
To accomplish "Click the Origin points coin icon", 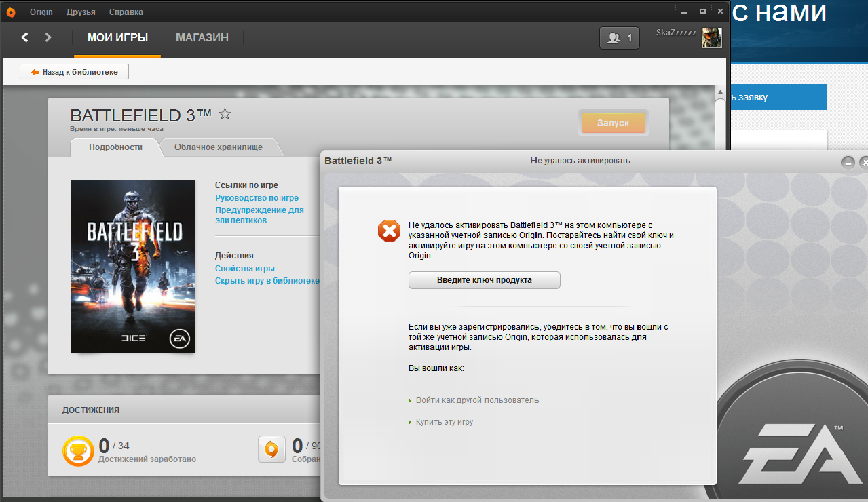I will tap(271, 449).
